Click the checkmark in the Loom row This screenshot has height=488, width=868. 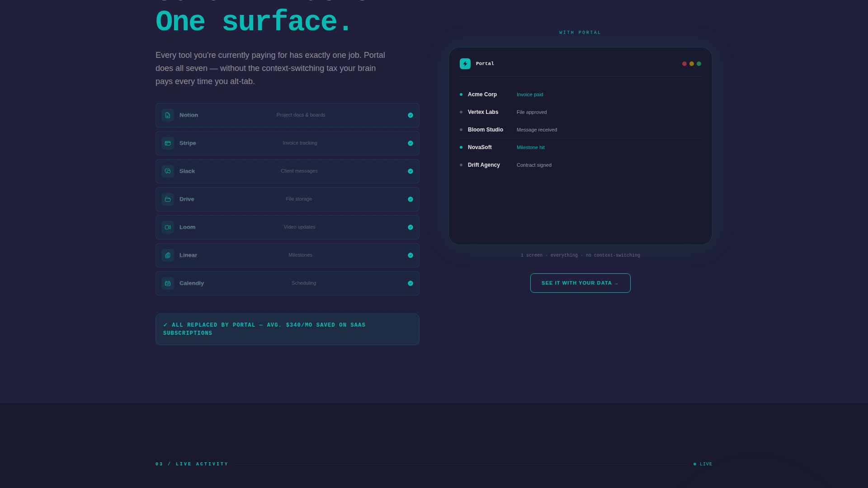point(410,227)
